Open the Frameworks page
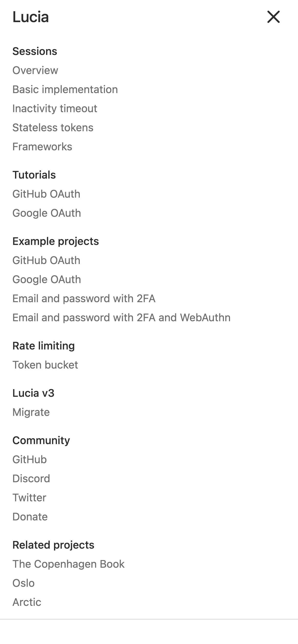Viewport: 298px width, 644px height. 42,147
